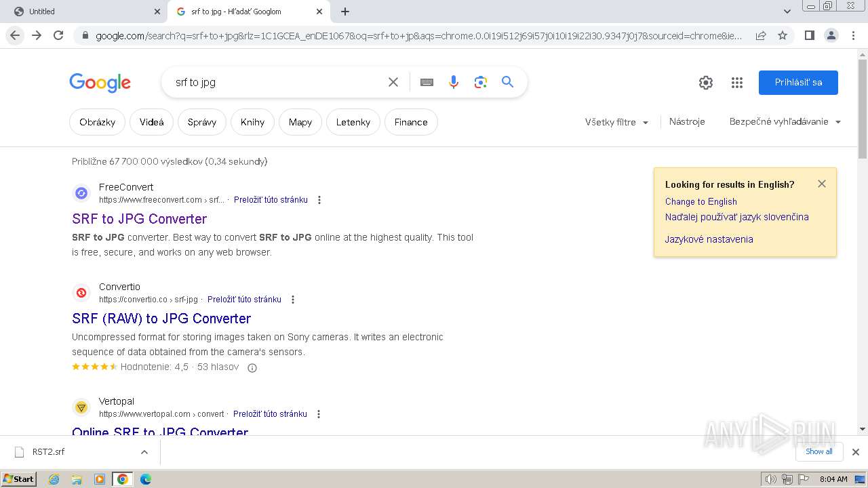
Task: Translate Convertio page link
Action: pyautogui.click(x=244, y=300)
